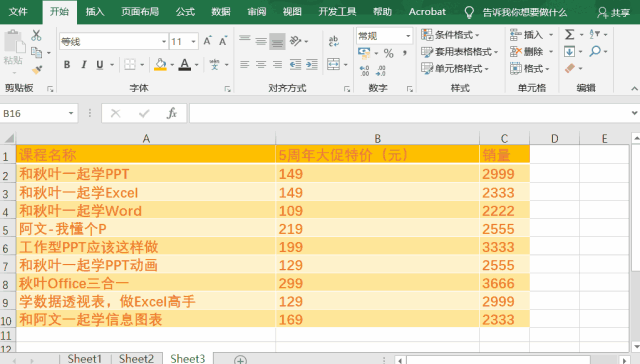Switch to the 页面布局 tab
Viewport: 640px width, 364px height.
click(140, 12)
